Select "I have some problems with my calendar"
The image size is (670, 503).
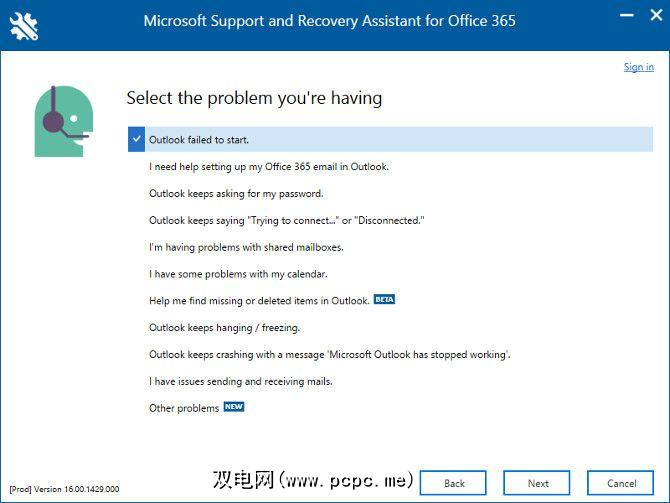click(238, 274)
